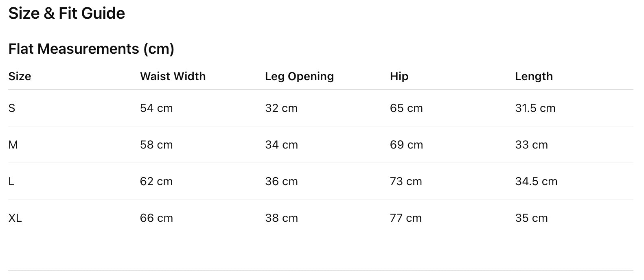Click the Leg Opening column header
This screenshot has height=280, width=644.
(x=299, y=77)
